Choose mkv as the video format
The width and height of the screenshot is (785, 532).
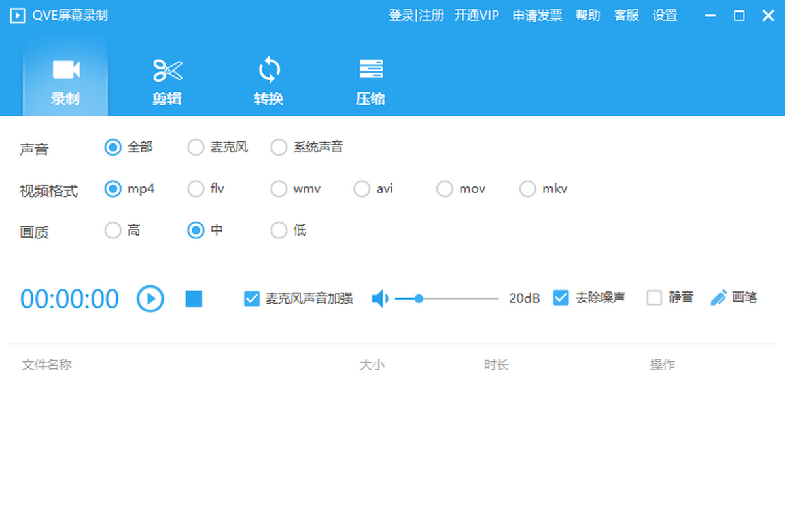[527, 188]
